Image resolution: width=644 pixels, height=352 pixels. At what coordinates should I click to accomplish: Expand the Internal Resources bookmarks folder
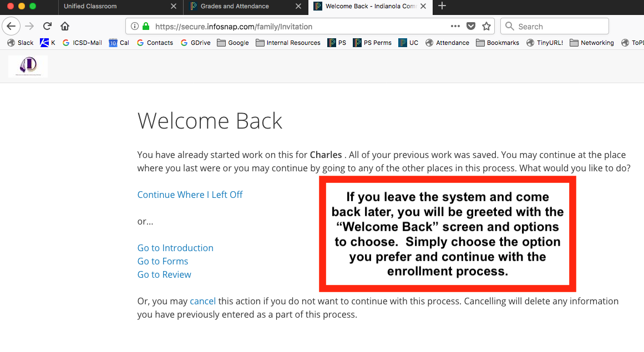point(288,43)
